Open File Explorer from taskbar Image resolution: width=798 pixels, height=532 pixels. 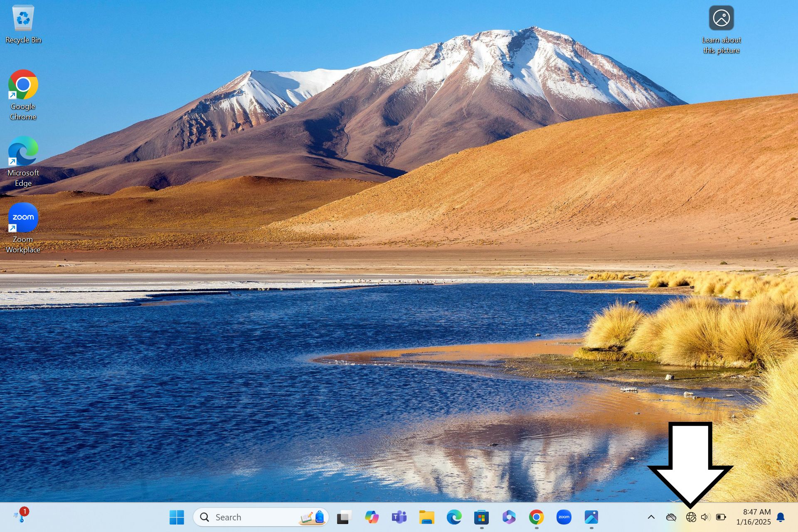[x=426, y=517]
